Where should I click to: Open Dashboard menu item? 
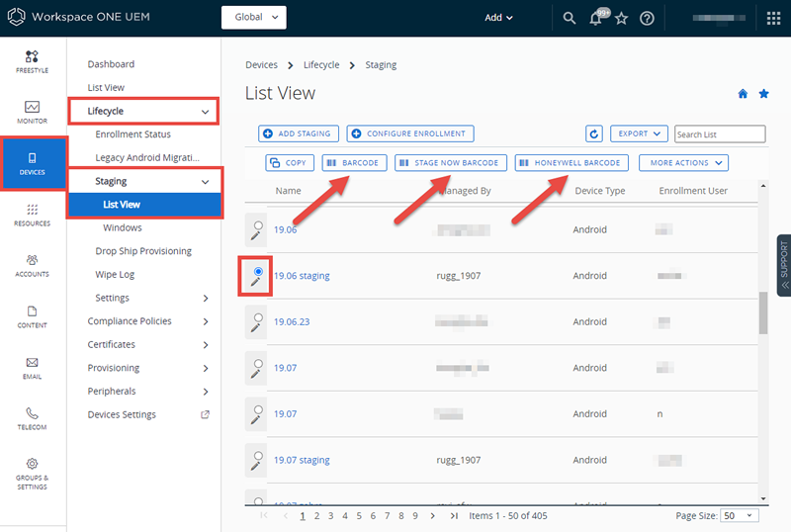pyautogui.click(x=111, y=64)
